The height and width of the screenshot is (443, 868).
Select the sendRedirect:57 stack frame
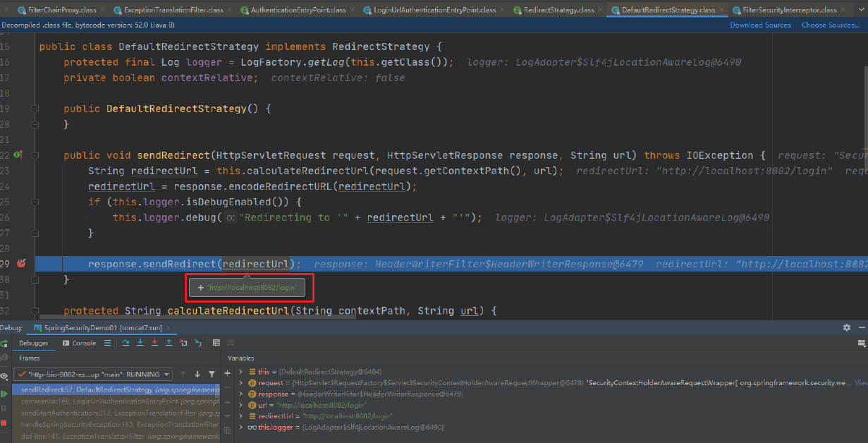116,389
